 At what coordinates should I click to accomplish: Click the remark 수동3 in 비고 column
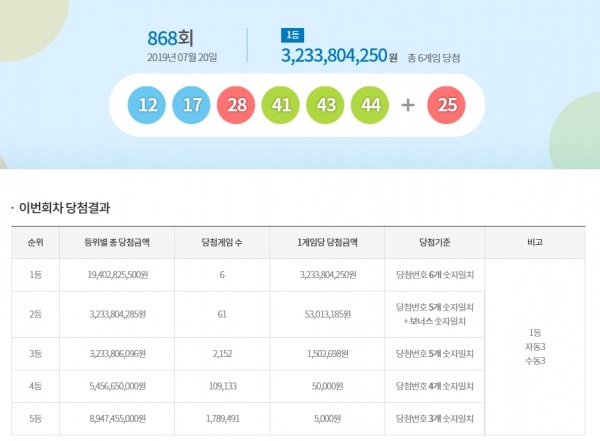pos(535,361)
